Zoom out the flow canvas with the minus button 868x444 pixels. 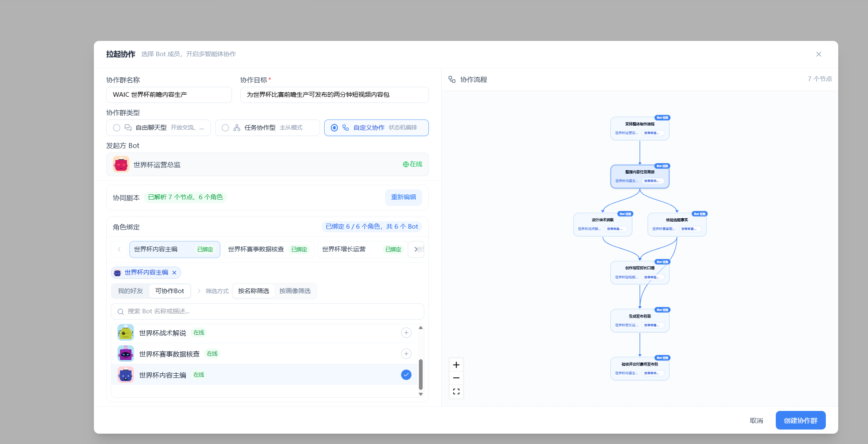tap(456, 378)
